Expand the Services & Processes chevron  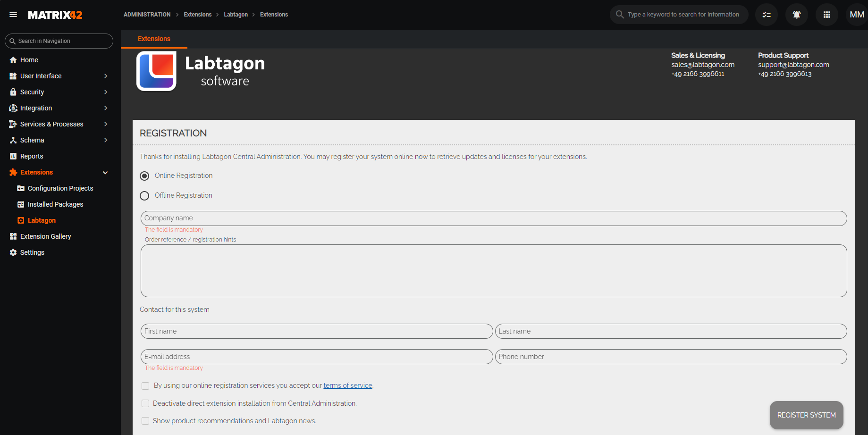106,124
